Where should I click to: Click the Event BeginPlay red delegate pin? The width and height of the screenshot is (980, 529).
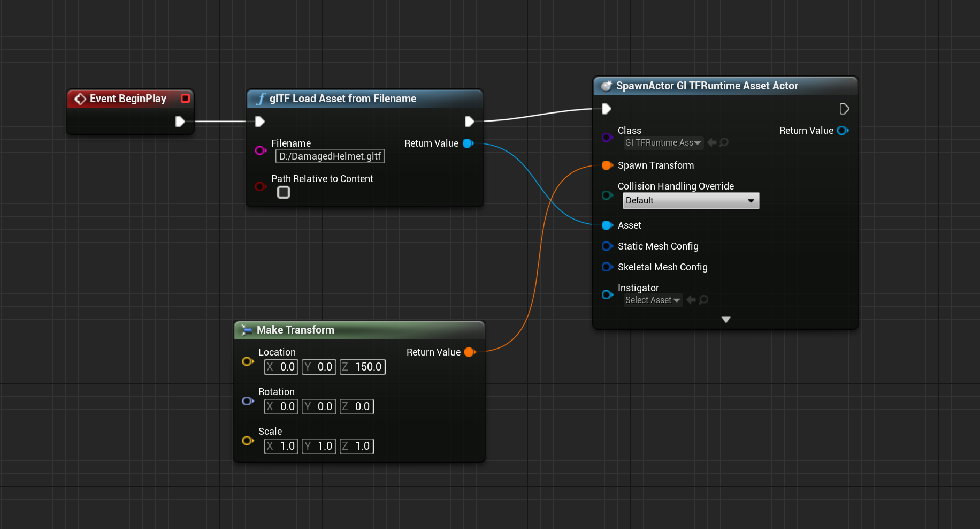185,99
